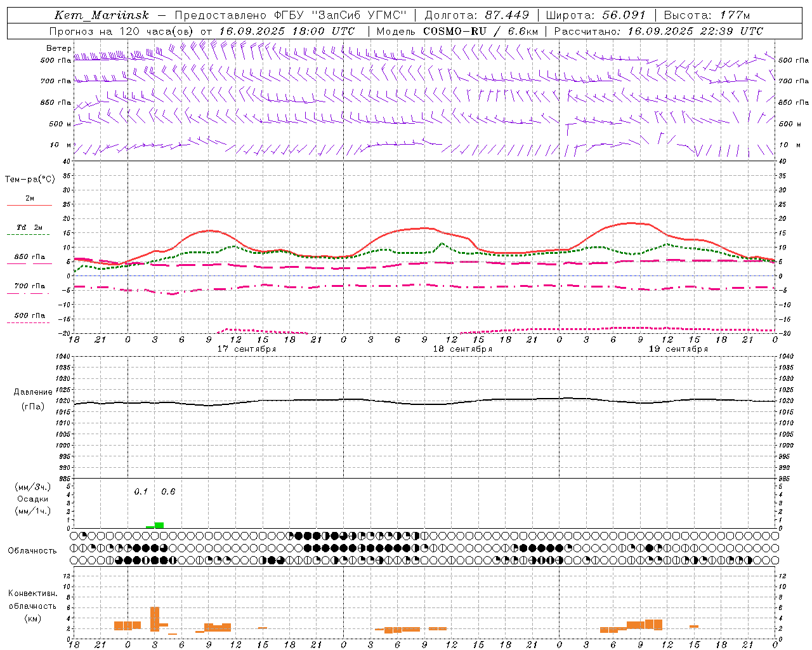Click the '(мм/1ч.)' precipitation unit label
Viewport: 812px width, 650px height.
pyautogui.click(x=32, y=511)
